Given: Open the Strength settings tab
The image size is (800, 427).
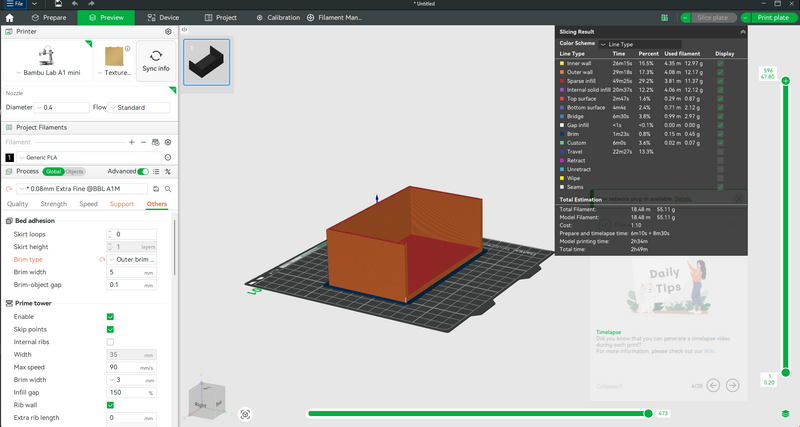Looking at the screenshot, I should [x=54, y=204].
